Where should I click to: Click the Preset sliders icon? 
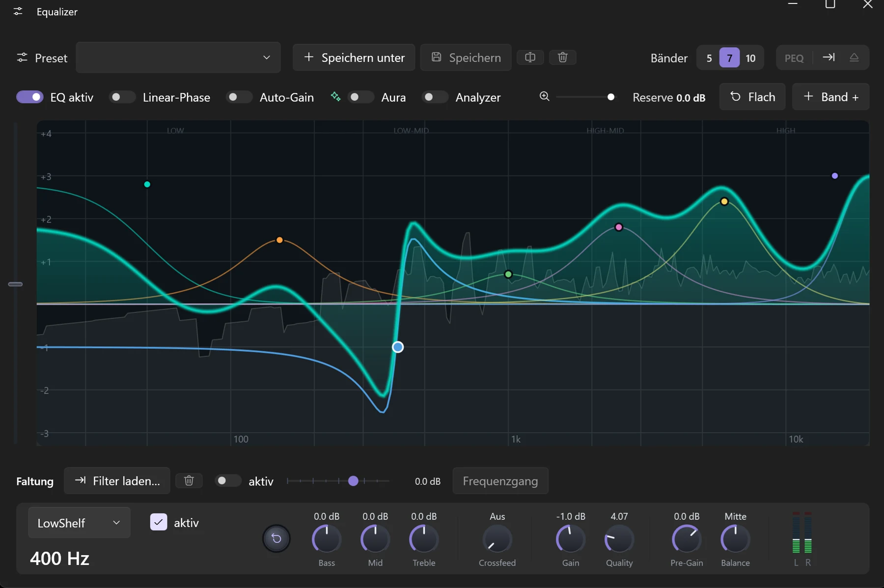coord(22,57)
